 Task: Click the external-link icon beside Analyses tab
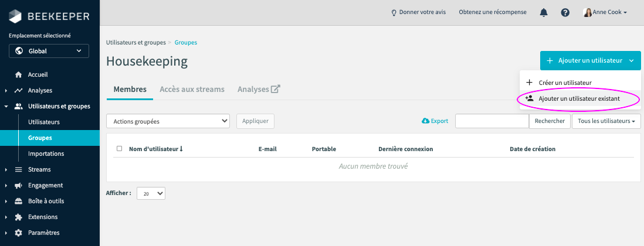point(276,89)
